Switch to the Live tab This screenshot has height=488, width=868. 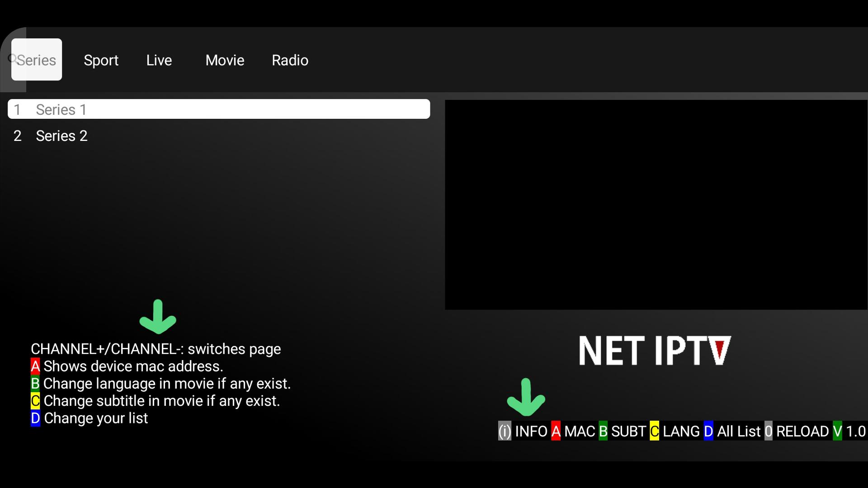159,60
